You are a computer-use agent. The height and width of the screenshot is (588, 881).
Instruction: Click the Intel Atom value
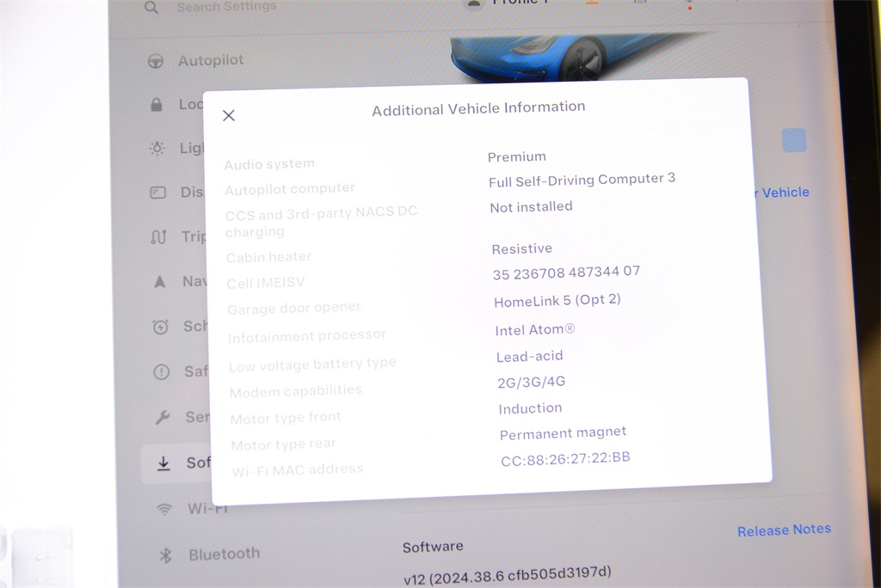click(534, 329)
